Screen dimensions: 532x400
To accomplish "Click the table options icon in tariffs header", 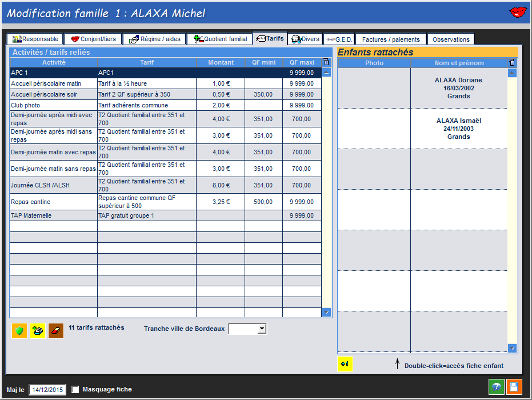I will (x=326, y=62).
